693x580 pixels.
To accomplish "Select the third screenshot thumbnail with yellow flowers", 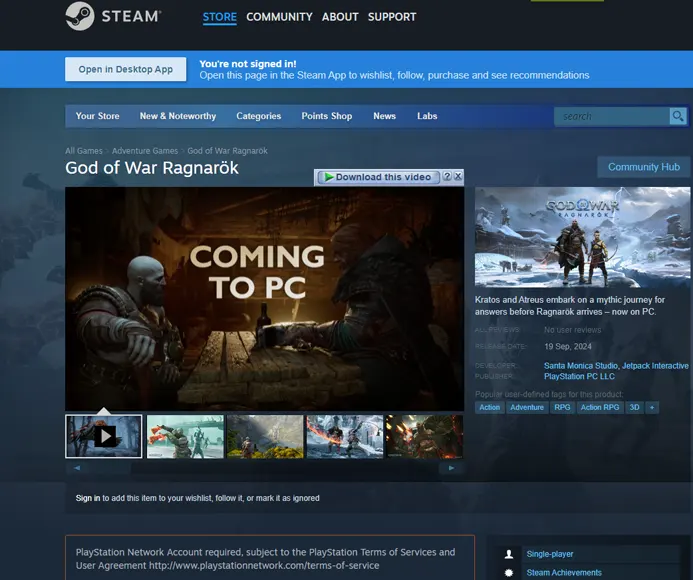I will pyautogui.click(x=265, y=436).
